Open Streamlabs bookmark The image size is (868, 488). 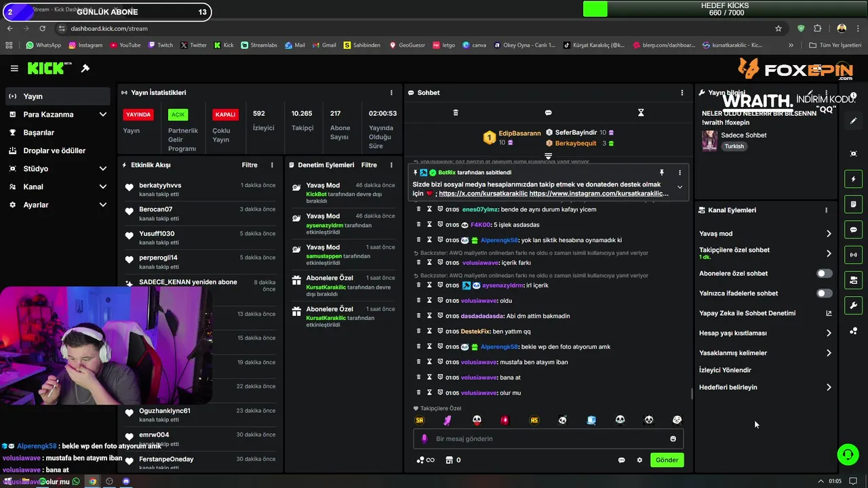coord(259,45)
